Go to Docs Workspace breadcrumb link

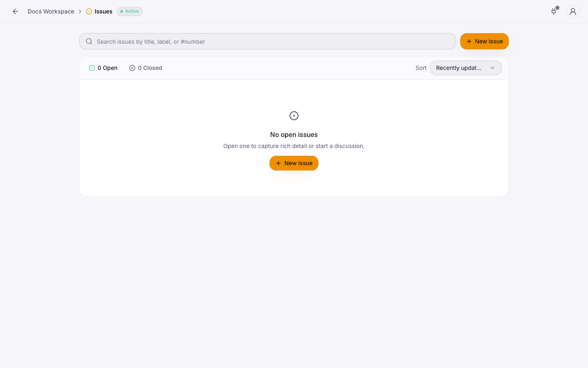[51, 11]
